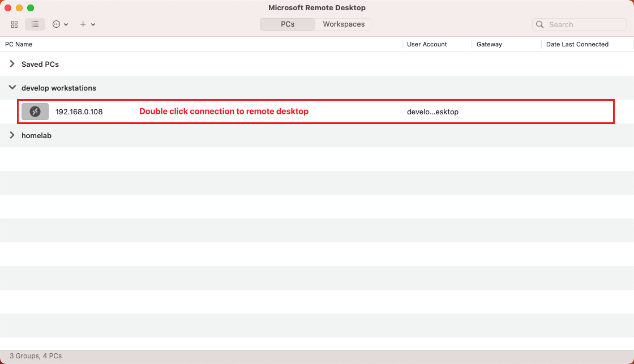Select the list view button
The width and height of the screenshot is (634, 364).
pyautogui.click(x=35, y=24)
